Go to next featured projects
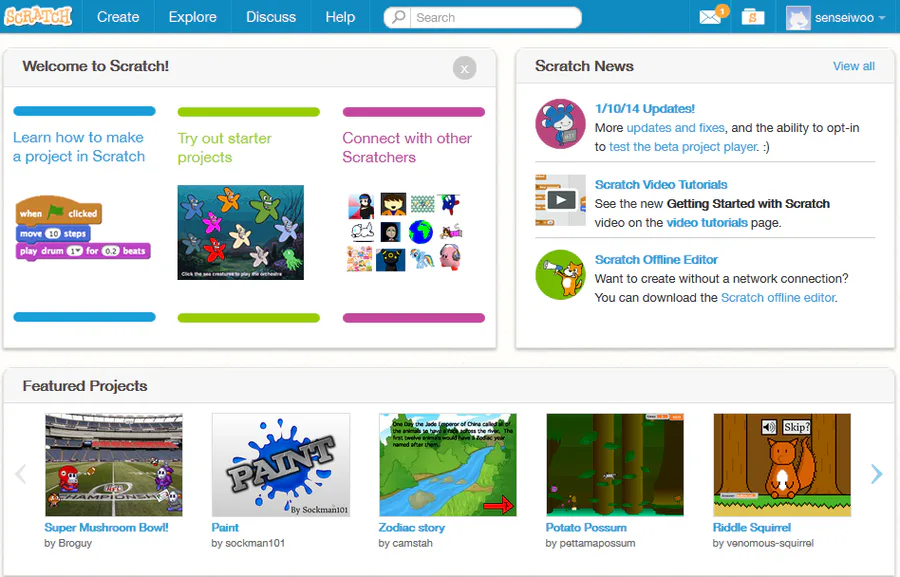Image resolution: width=900 pixels, height=577 pixels. (x=876, y=474)
